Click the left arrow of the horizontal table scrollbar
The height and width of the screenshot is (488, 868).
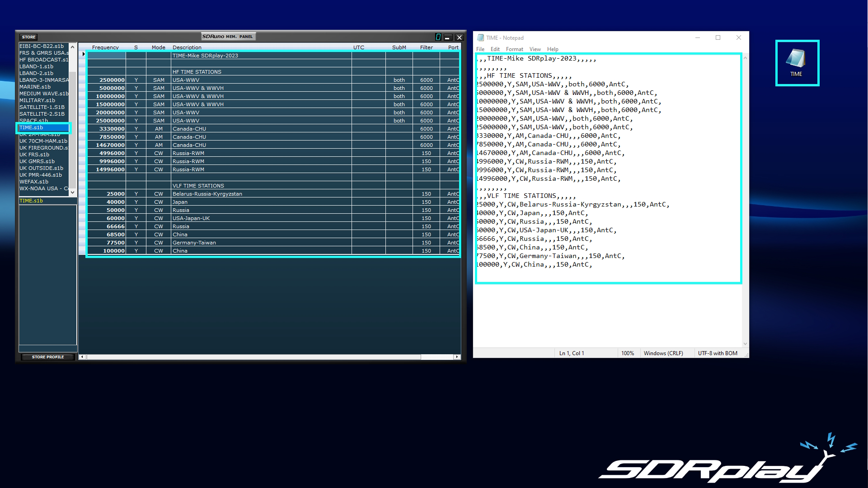(82, 357)
